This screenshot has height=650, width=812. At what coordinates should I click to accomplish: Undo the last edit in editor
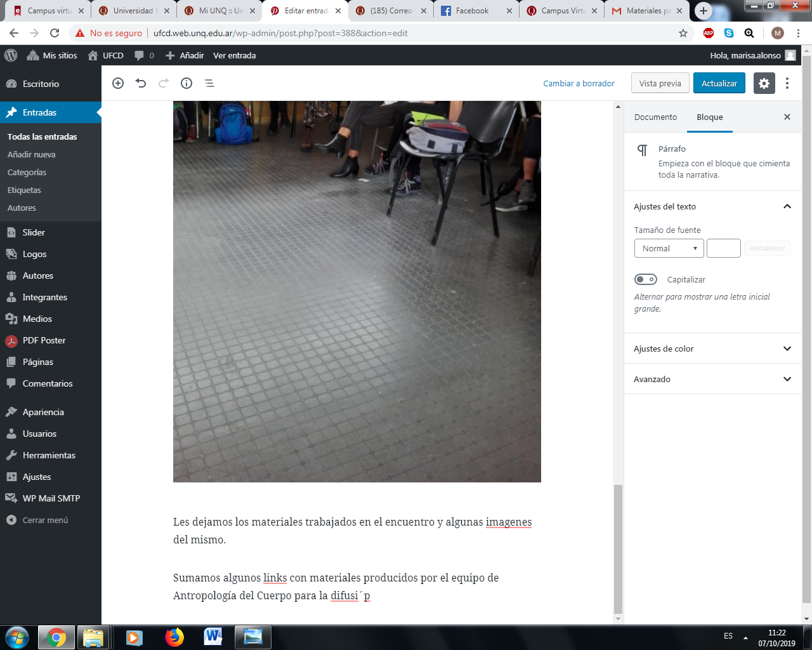(141, 83)
